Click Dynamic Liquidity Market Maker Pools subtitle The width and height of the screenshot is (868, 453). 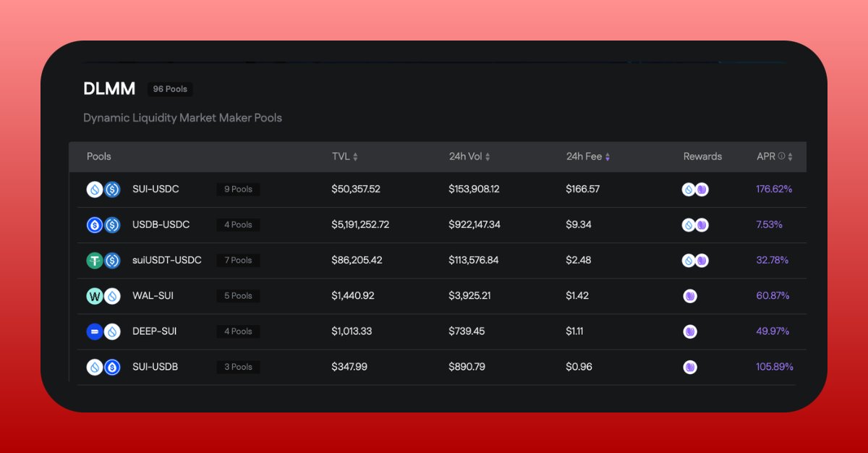[182, 117]
